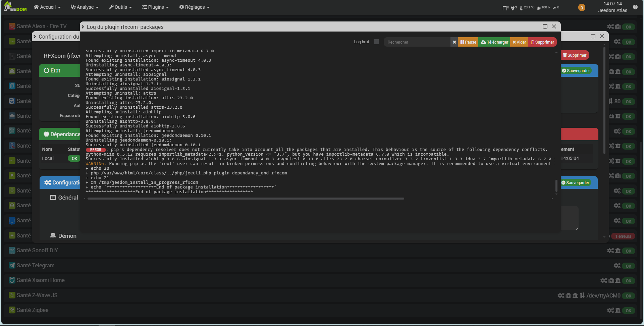Open the help question mark icon
644x326 pixels.
coord(635,7)
